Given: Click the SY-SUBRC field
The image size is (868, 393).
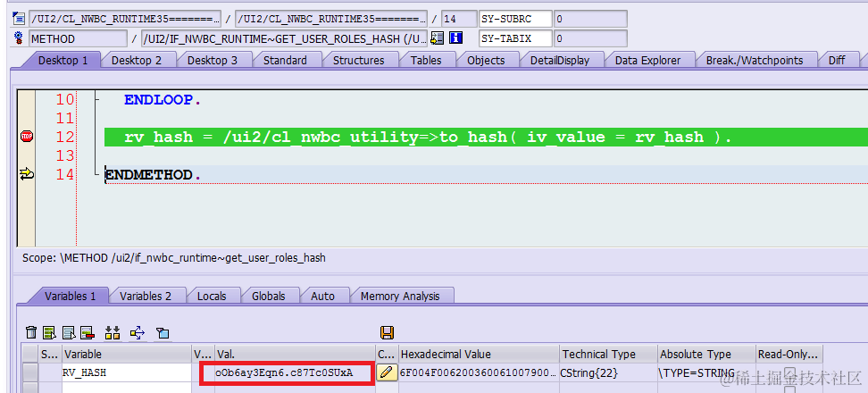Looking at the screenshot, I should [515, 19].
